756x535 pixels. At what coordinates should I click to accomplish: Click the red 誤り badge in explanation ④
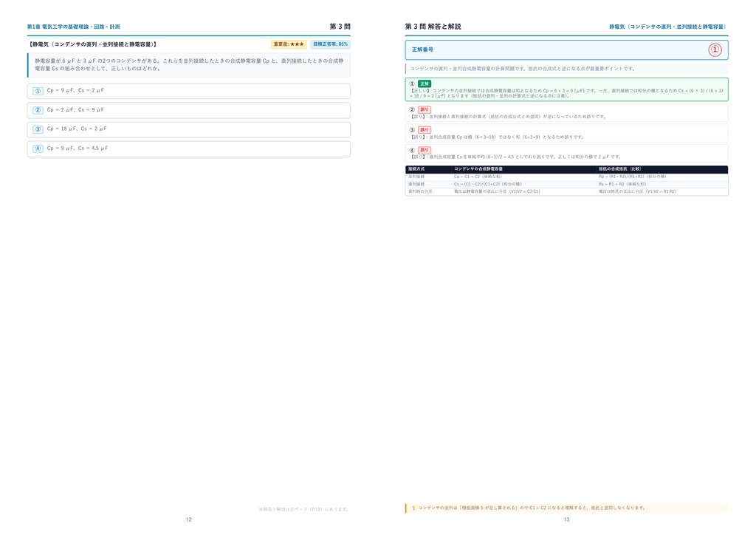pos(425,150)
